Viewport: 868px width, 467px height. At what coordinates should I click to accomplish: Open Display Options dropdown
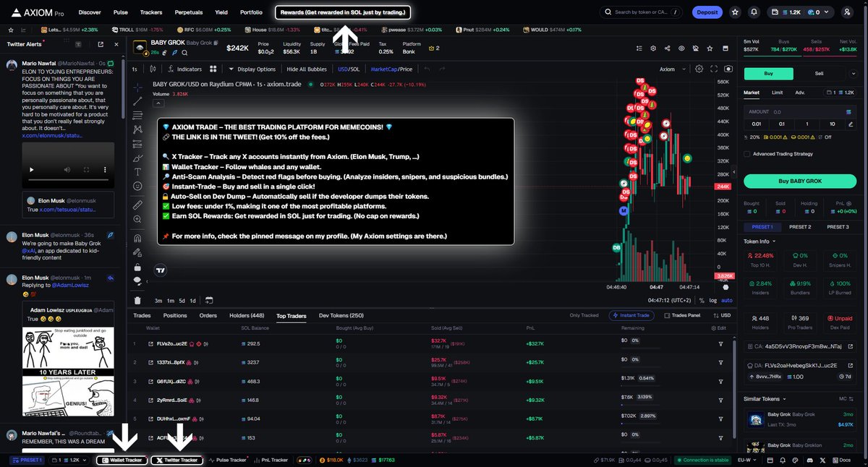pyautogui.click(x=252, y=69)
